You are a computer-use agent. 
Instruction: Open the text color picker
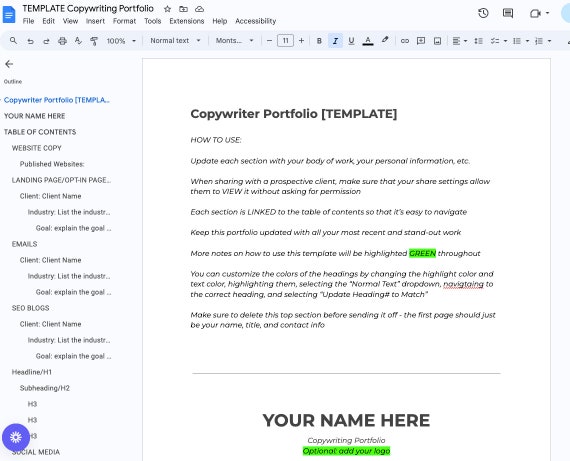(x=368, y=41)
